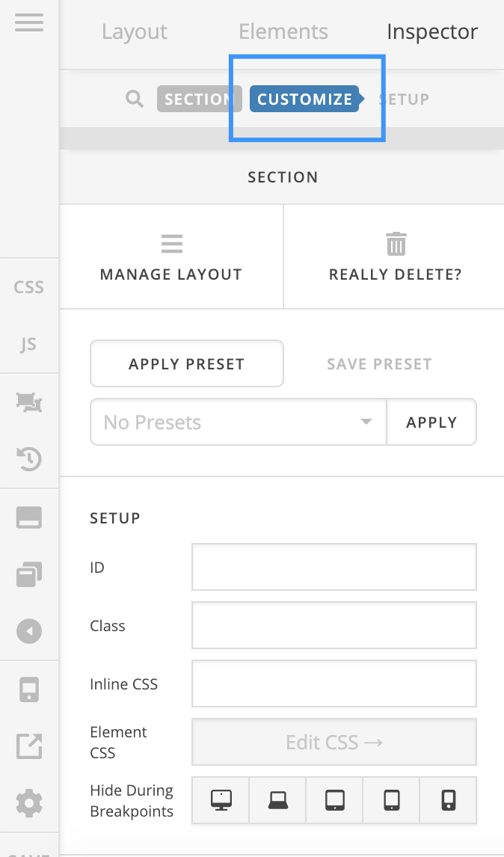Open the global JS editor
504x857 pixels.
pos(29,345)
